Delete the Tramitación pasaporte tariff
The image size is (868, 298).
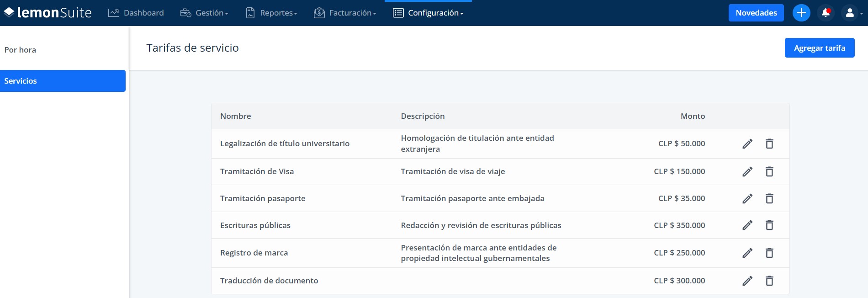pyautogui.click(x=769, y=198)
